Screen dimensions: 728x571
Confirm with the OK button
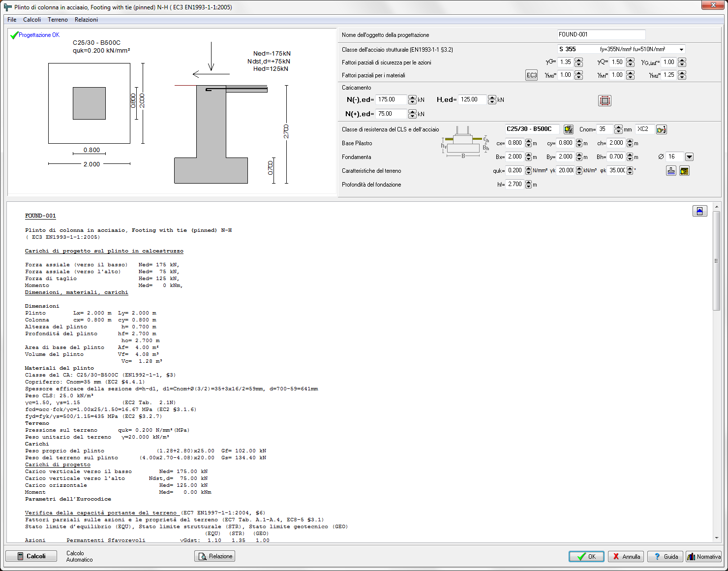click(x=586, y=557)
